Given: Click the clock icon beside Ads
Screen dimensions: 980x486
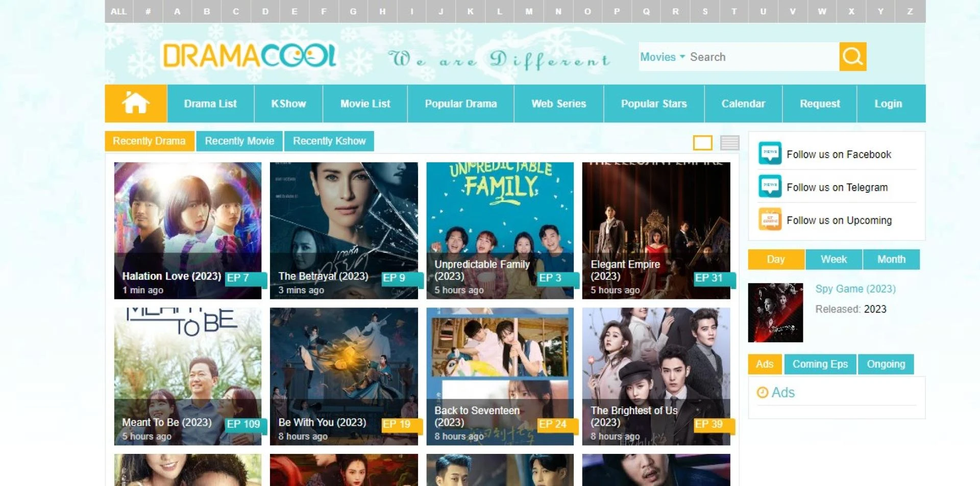Looking at the screenshot, I should (x=762, y=392).
